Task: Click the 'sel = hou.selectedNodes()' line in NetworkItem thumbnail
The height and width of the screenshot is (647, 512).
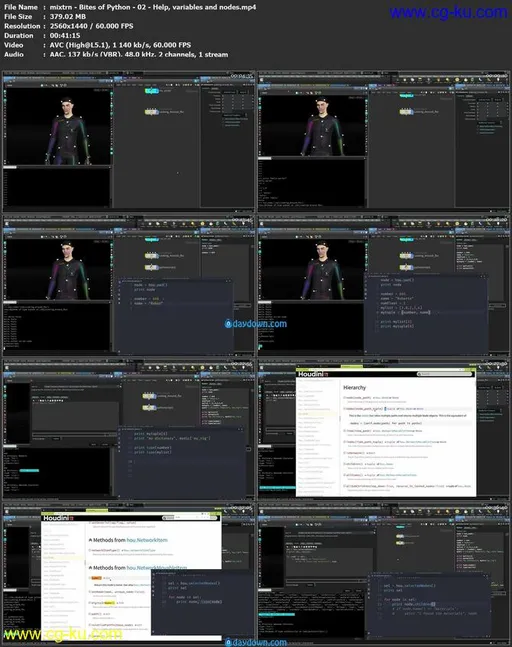Action: (194, 583)
